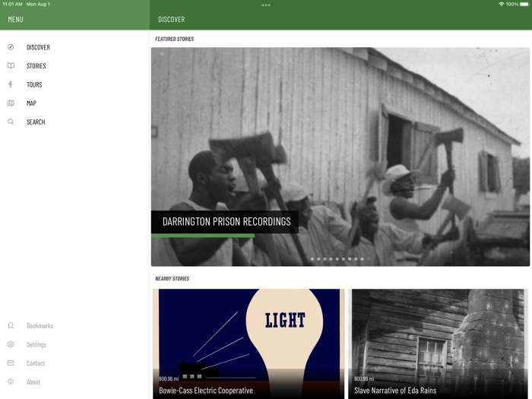Click the 900.96 mi distance label
The image size is (532, 399).
point(169,378)
